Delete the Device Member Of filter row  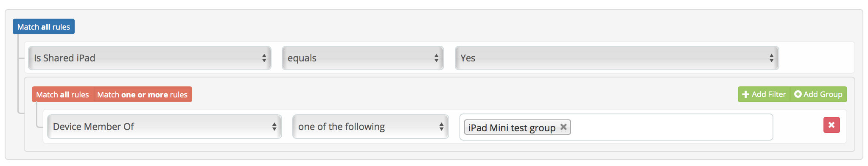[x=832, y=125]
